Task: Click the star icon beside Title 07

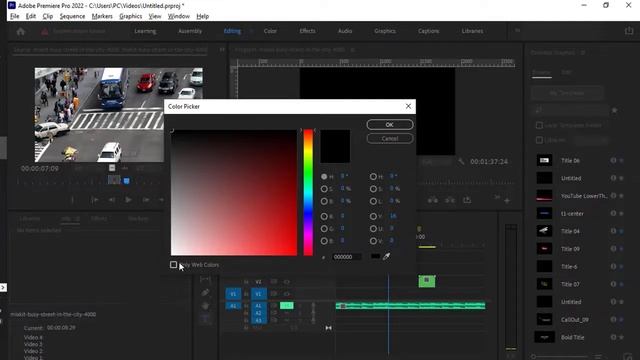Action: coord(622,284)
